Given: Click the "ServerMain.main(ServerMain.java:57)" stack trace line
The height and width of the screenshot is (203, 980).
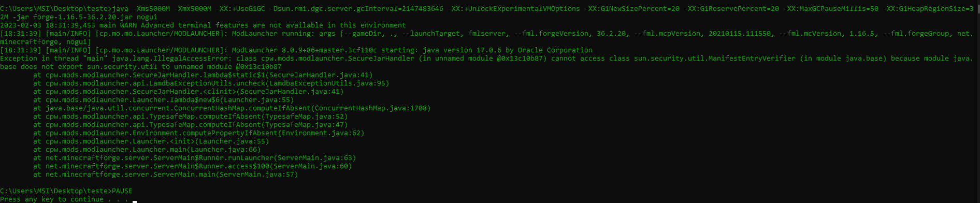Looking at the screenshot, I should 166,175.
